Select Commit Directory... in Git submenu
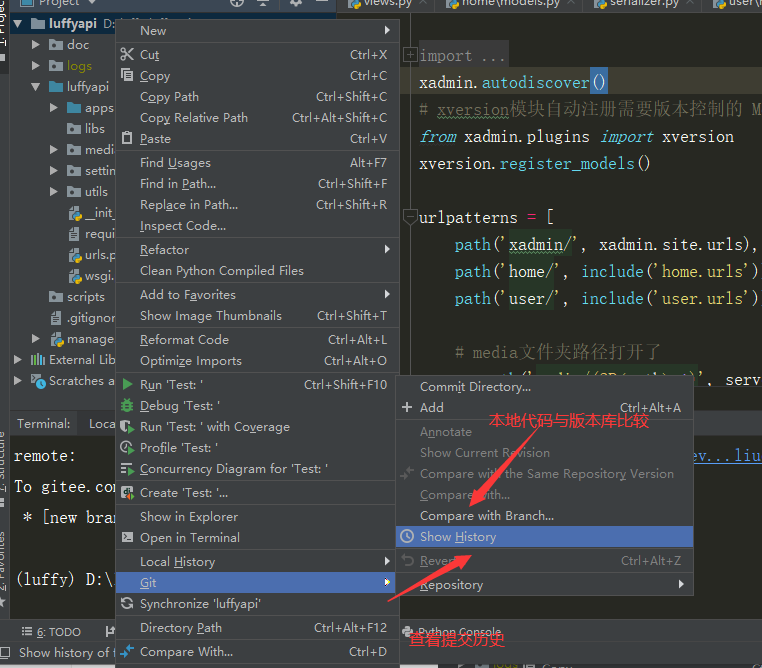 pos(544,387)
